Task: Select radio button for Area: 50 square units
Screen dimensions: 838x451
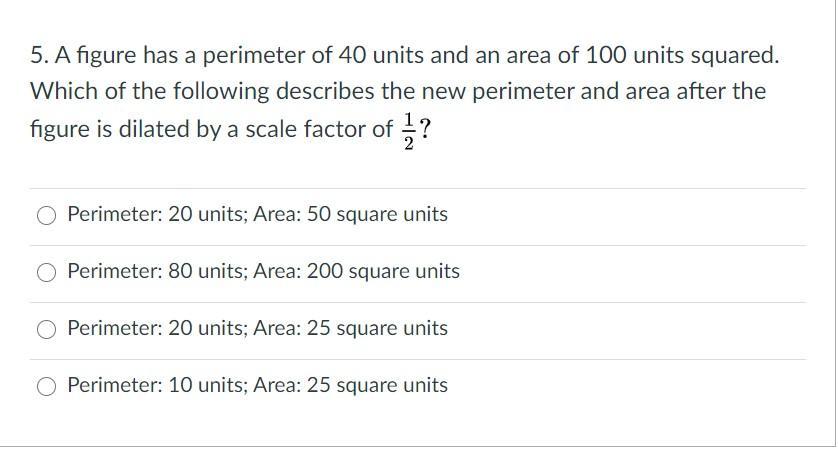Action: click(46, 215)
